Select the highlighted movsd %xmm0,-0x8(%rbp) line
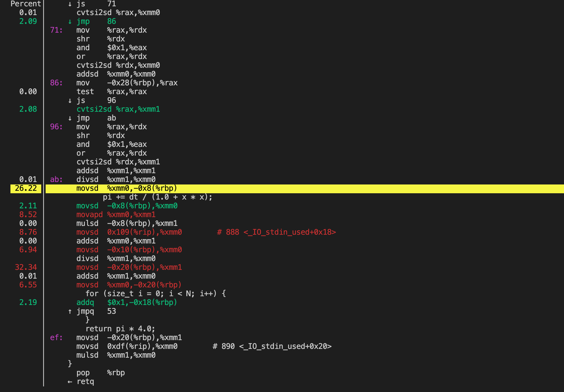This screenshot has height=392, width=564. pos(126,188)
